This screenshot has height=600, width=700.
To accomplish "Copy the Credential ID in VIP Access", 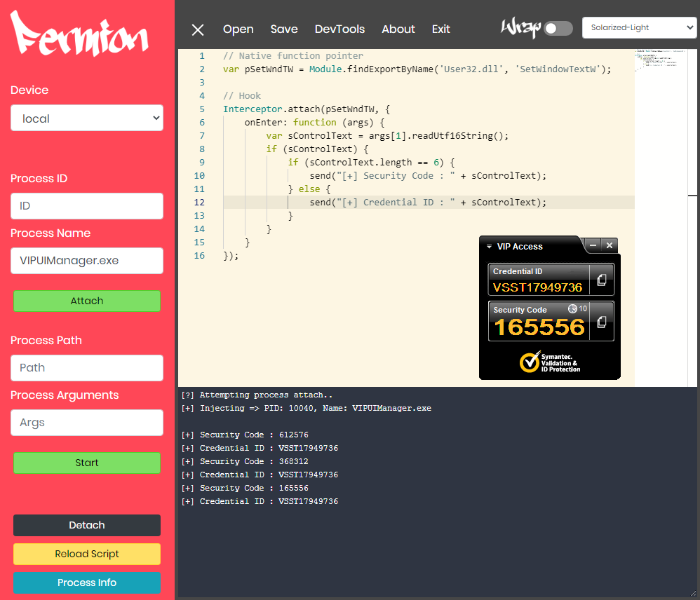I will [601, 280].
